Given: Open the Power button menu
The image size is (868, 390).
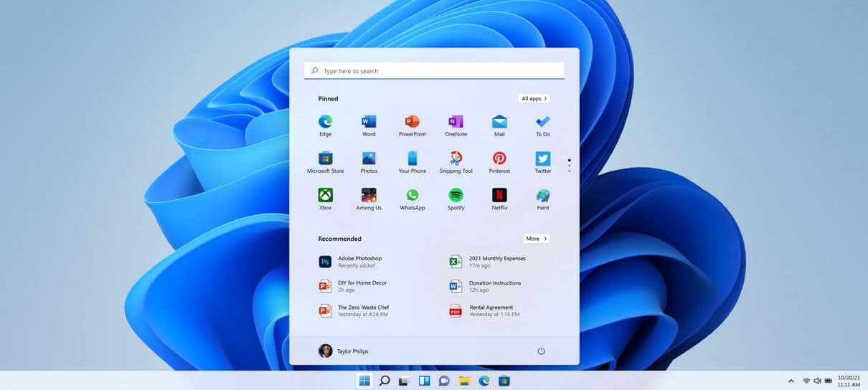Looking at the screenshot, I should point(541,351).
